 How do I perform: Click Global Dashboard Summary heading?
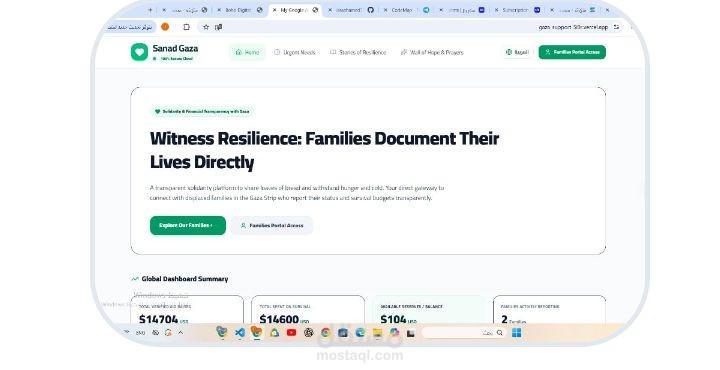pos(185,279)
